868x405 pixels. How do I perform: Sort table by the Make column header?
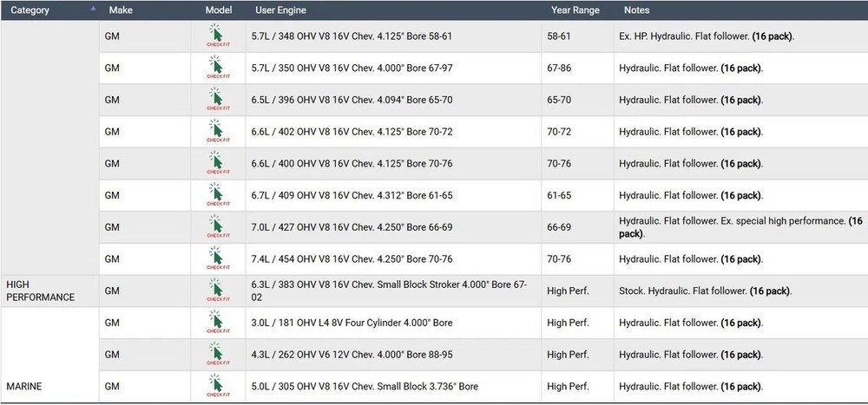[x=119, y=10]
